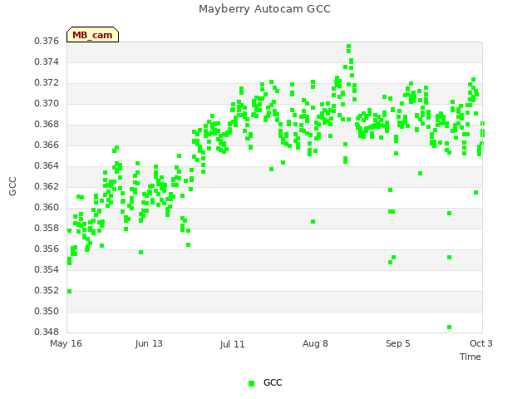Click the first data point at 0.352
This screenshot has height=399, width=532.
pos(69,291)
